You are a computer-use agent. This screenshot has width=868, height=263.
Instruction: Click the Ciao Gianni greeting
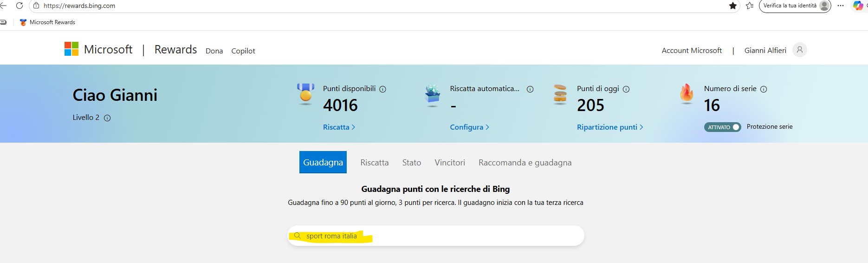115,95
